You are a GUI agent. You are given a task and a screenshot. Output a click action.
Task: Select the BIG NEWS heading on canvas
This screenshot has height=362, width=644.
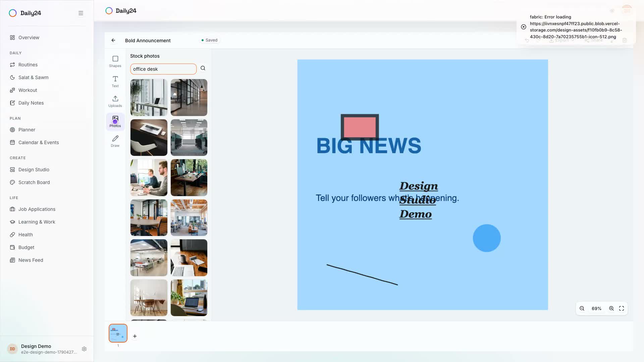(x=369, y=146)
